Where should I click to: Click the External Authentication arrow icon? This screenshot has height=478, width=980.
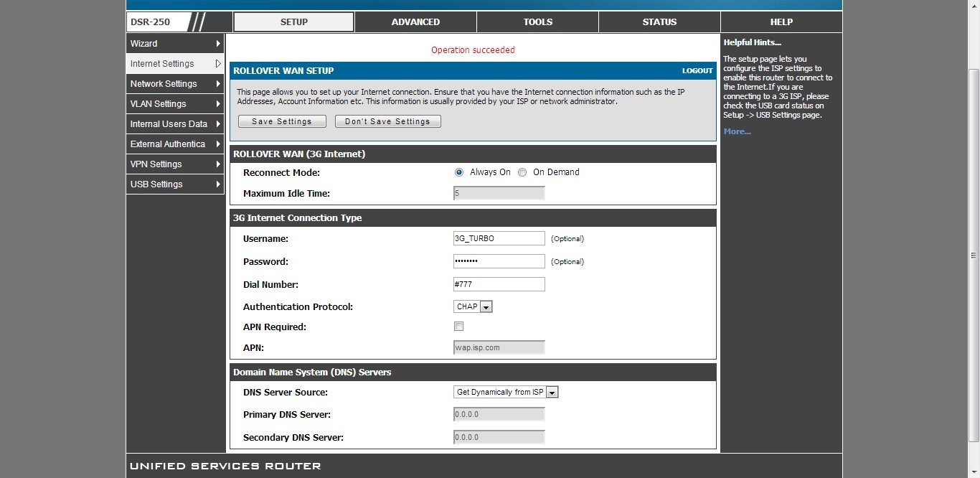(x=218, y=144)
